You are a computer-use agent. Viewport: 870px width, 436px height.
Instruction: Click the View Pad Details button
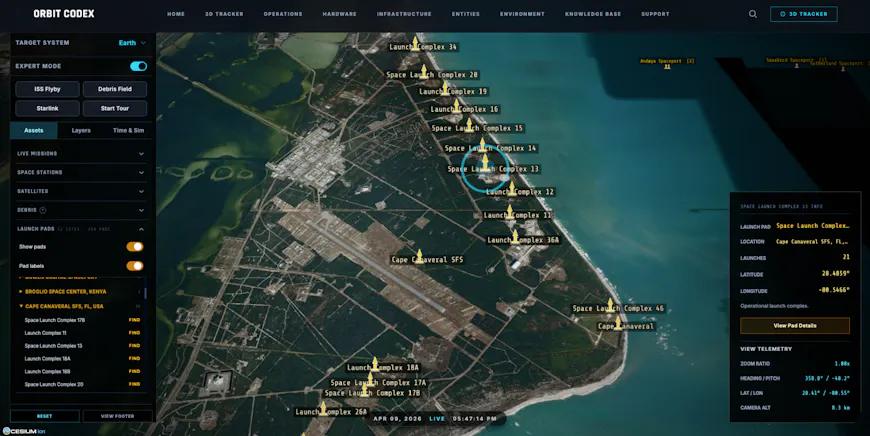pyautogui.click(x=795, y=326)
